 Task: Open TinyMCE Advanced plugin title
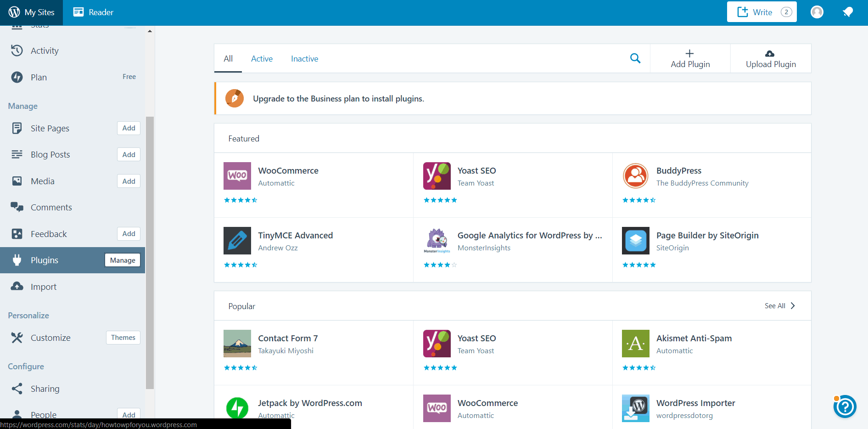pyautogui.click(x=296, y=235)
